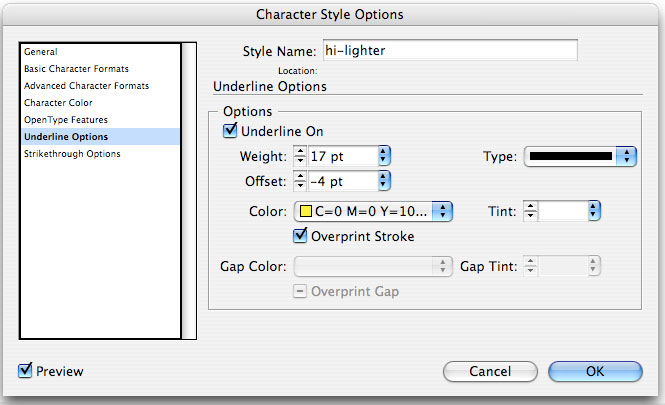Open Basic Character Formats section

point(101,69)
